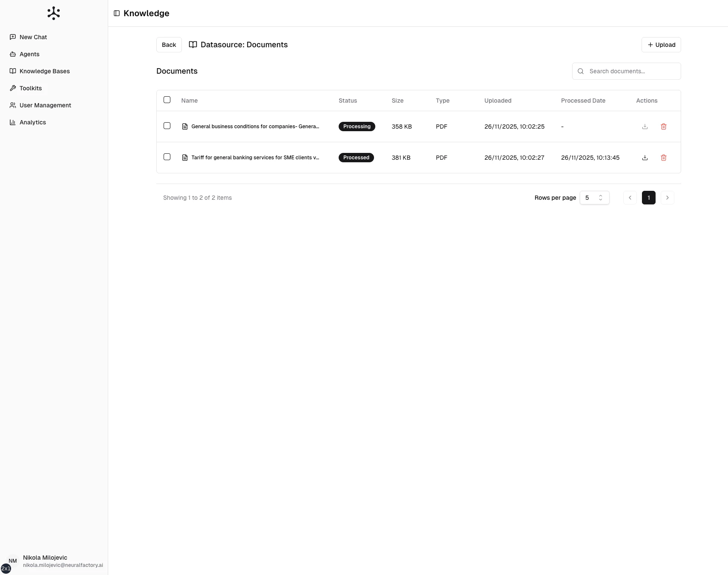Open Toolkits in the sidebar
Screen dimensions: 728x575
tap(54, 88)
